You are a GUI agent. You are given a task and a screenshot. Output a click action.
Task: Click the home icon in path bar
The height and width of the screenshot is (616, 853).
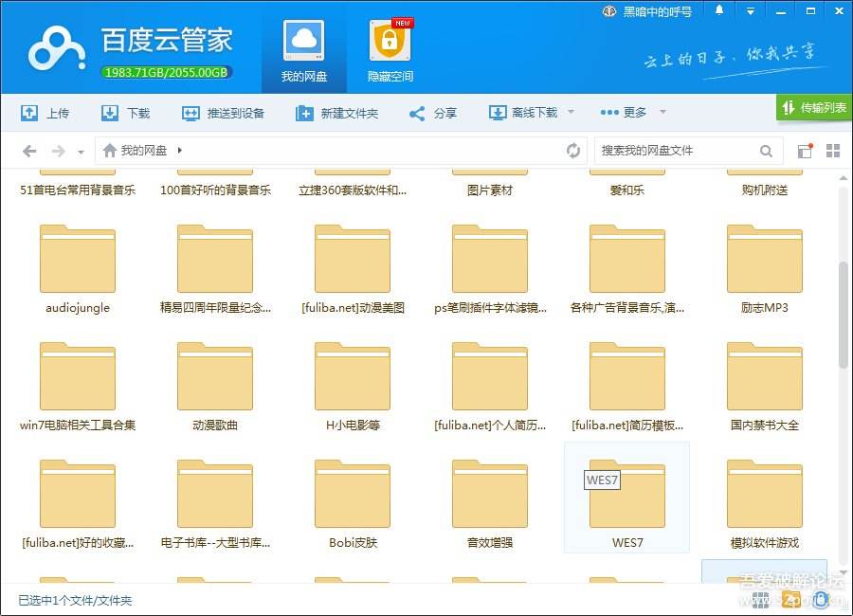pyautogui.click(x=109, y=150)
